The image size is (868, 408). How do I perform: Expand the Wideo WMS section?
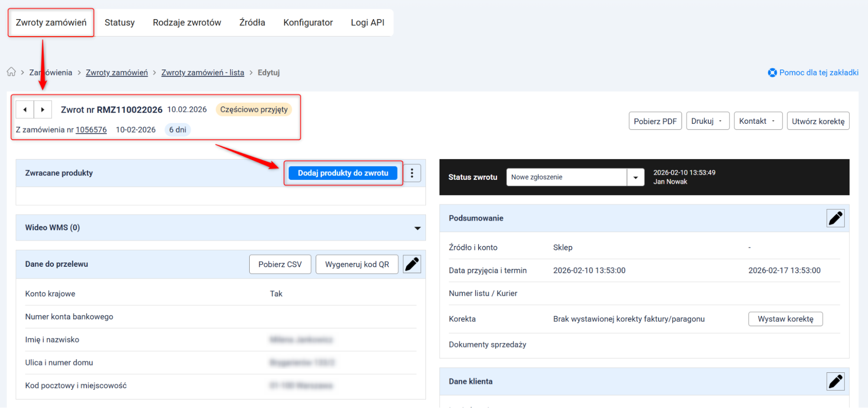417,228
